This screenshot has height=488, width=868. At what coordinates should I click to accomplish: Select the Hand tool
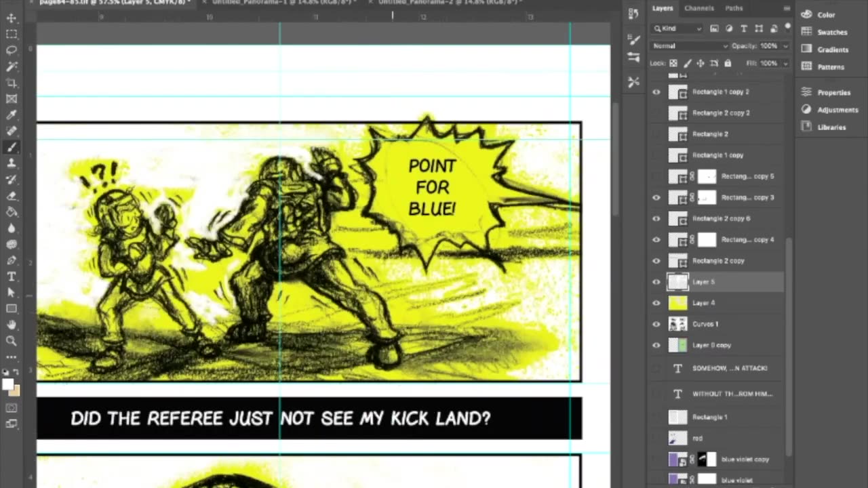tap(12, 325)
